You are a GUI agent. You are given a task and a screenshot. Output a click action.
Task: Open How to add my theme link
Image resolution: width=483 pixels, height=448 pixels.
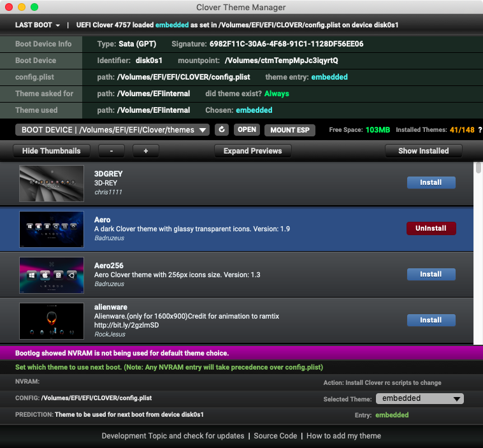(343, 436)
